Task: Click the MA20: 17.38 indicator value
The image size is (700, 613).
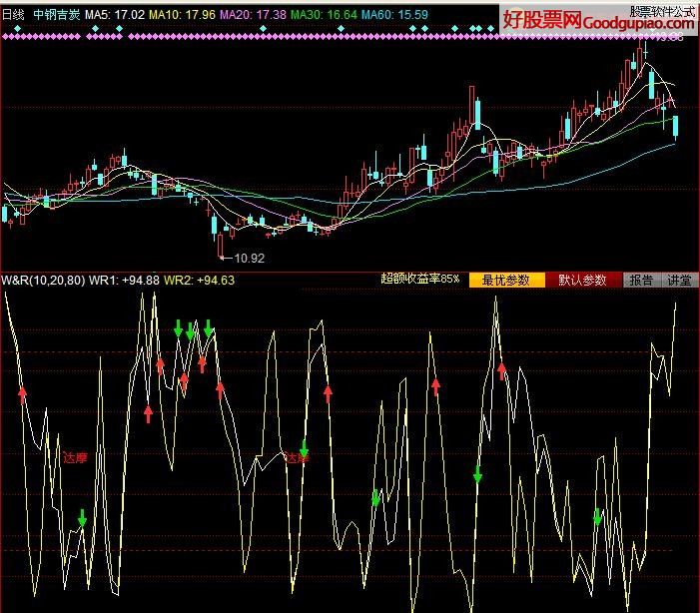Action: click(253, 15)
